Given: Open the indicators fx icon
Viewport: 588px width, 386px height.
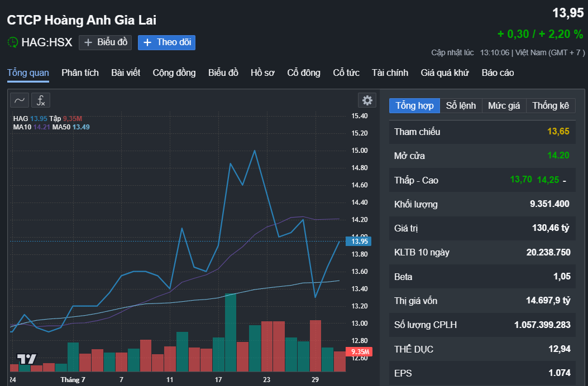Looking at the screenshot, I should (x=41, y=100).
